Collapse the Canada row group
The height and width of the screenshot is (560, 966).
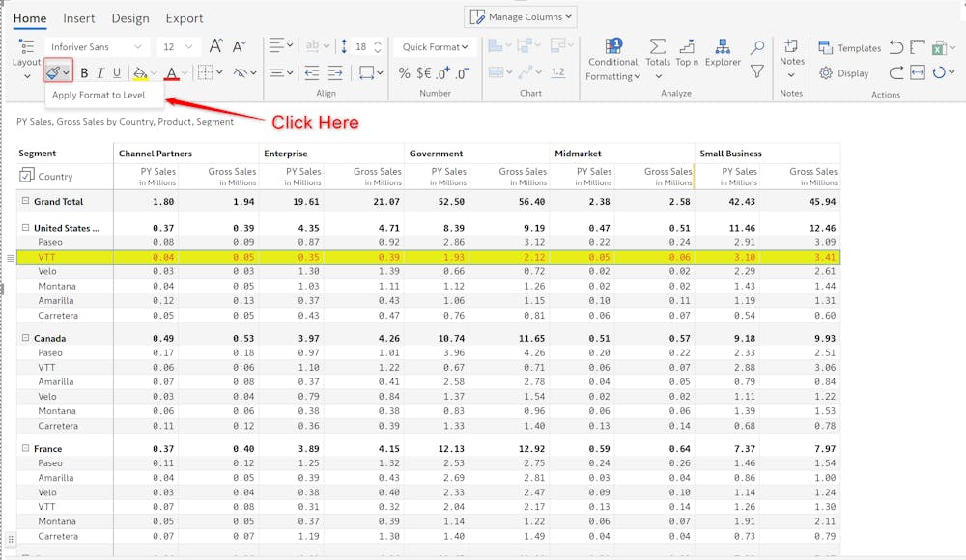pyautogui.click(x=25, y=338)
